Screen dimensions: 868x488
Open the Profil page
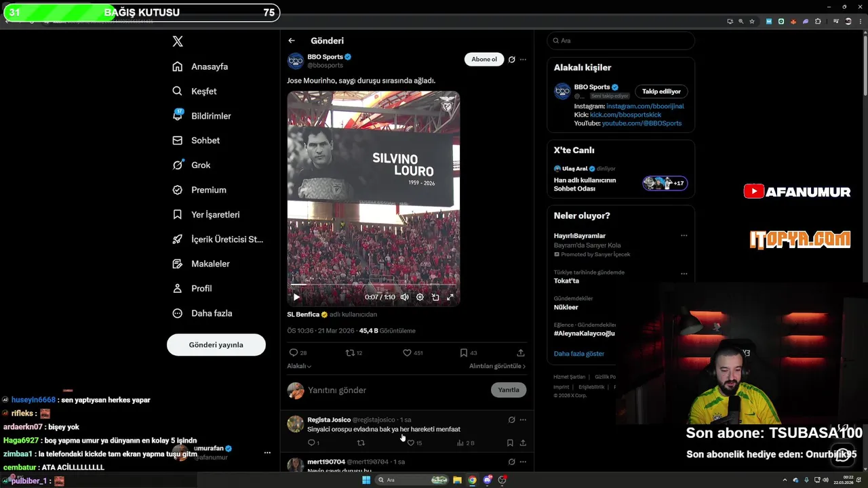[193, 288]
